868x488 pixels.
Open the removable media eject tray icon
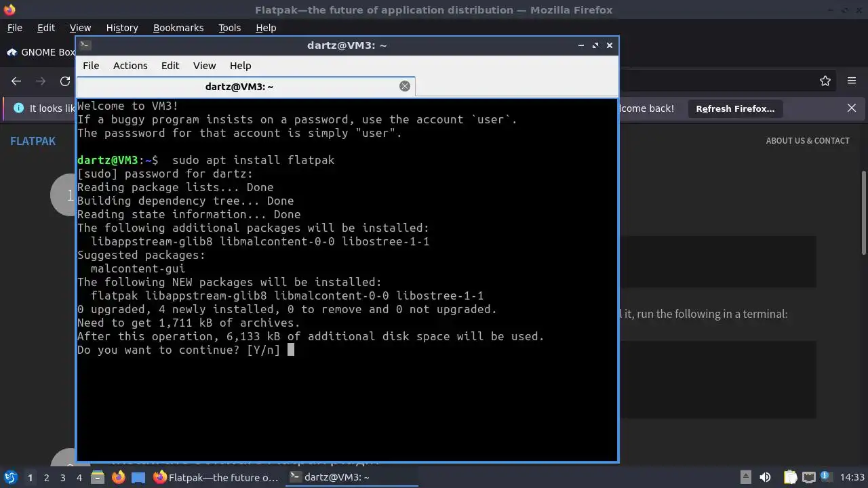pos(745,477)
